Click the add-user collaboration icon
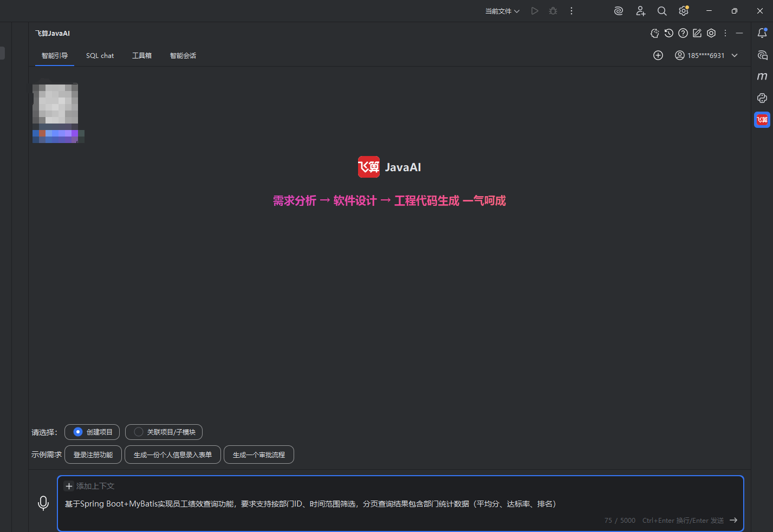The image size is (773, 532). [640, 11]
